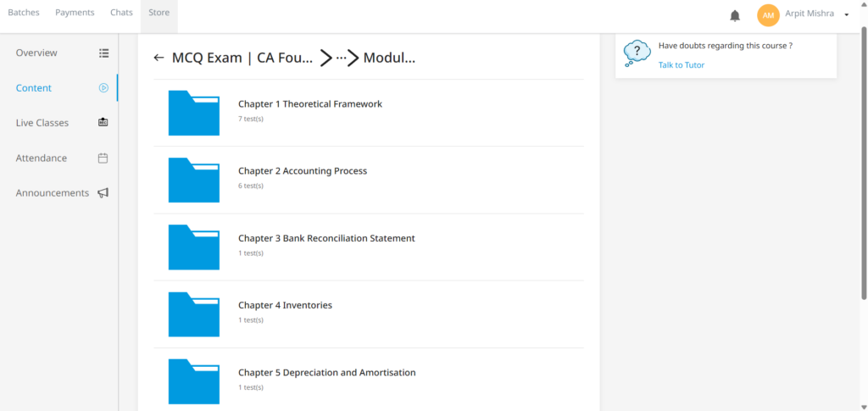
Task: Click the Talk to Tutor link
Action: pyautogui.click(x=682, y=65)
